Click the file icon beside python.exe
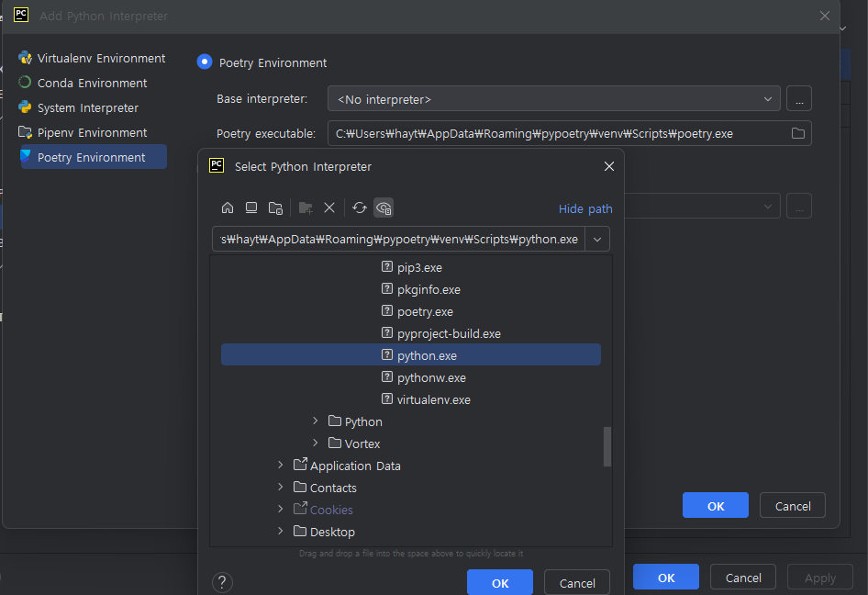The image size is (868, 595). [387, 355]
